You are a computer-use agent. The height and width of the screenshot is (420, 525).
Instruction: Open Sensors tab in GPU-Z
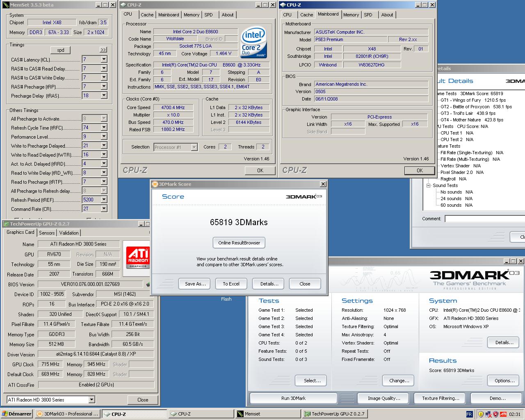(47, 233)
